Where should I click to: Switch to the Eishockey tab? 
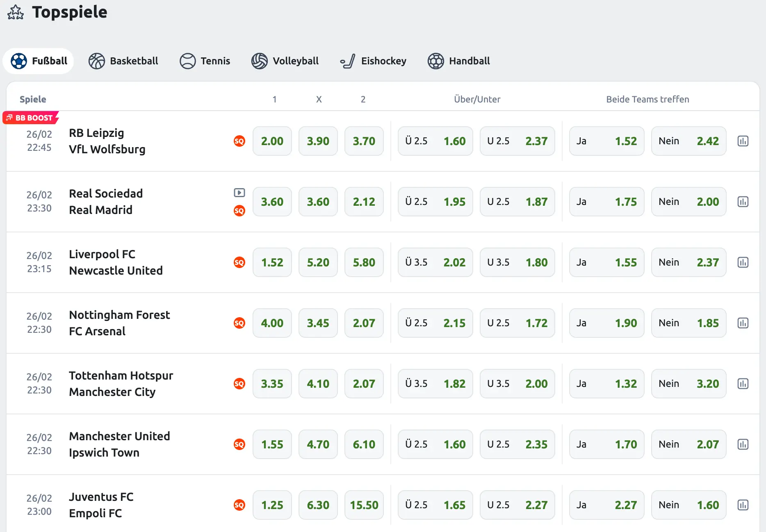373,61
